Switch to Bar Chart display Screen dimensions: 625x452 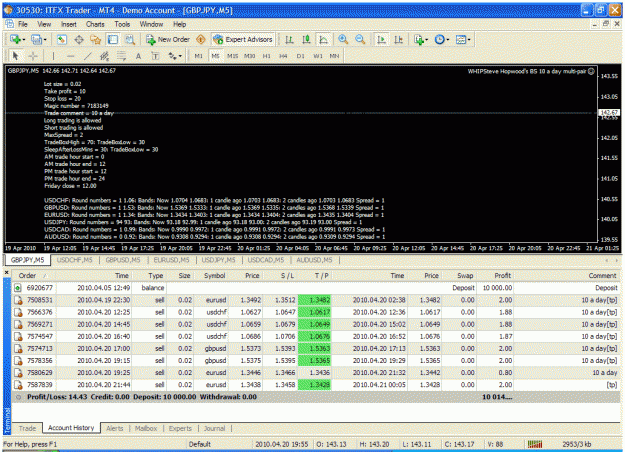(289, 39)
